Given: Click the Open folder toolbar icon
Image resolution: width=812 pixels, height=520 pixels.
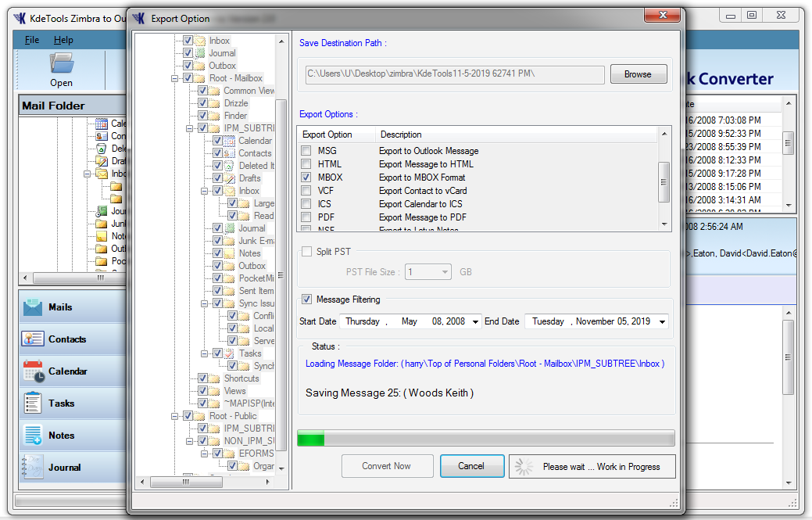Looking at the screenshot, I should [x=61, y=63].
